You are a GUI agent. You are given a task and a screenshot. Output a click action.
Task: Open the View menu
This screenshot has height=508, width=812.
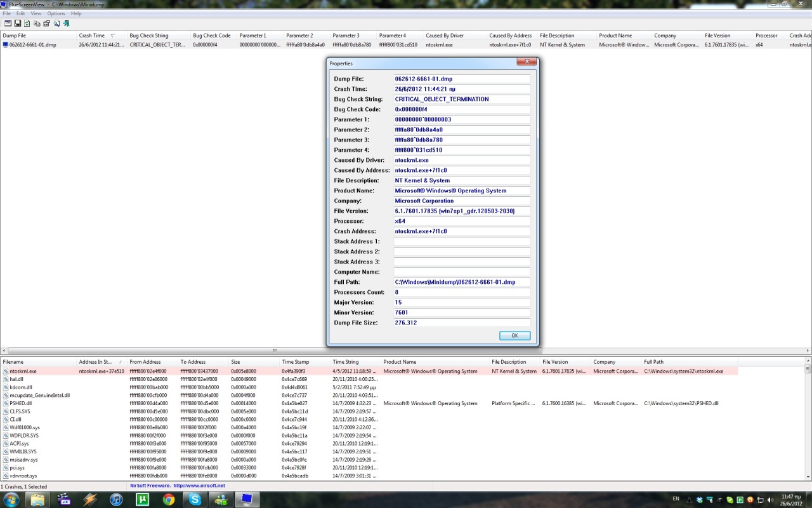click(36, 13)
